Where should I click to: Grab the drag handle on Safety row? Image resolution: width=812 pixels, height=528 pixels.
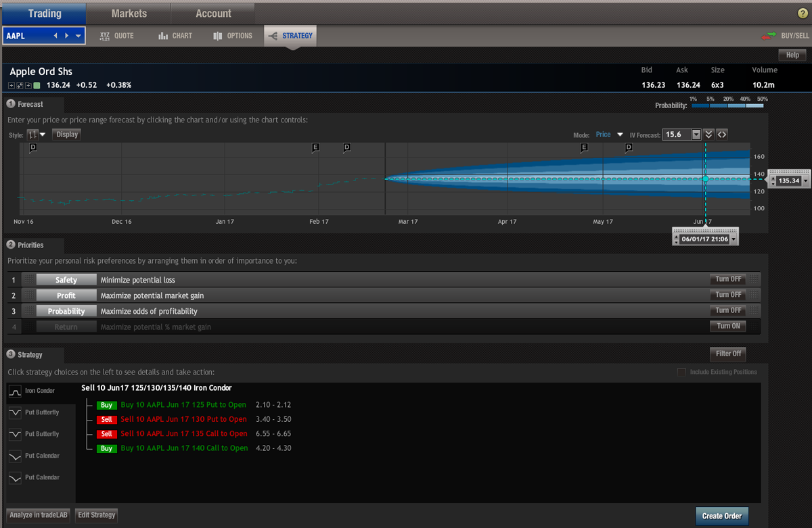pos(28,280)
